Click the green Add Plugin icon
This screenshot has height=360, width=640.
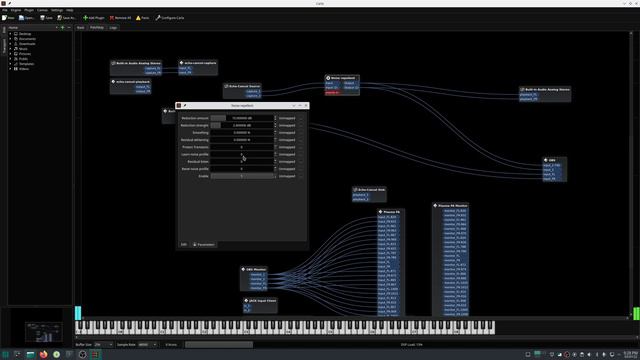(85, 18)
